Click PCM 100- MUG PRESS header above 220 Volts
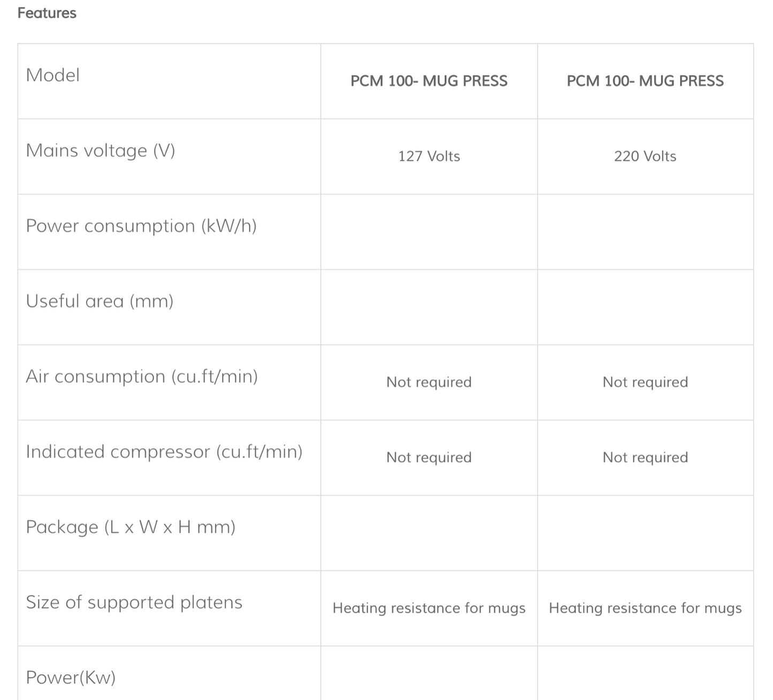773x700 pixels. pos(645,81)
